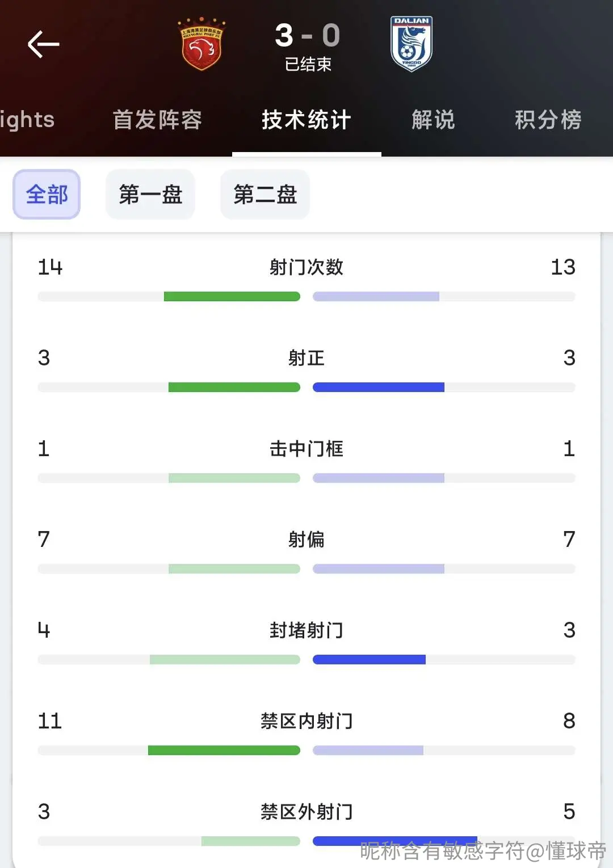Switch to the 技术统计 tab

[x=306, y=120]
